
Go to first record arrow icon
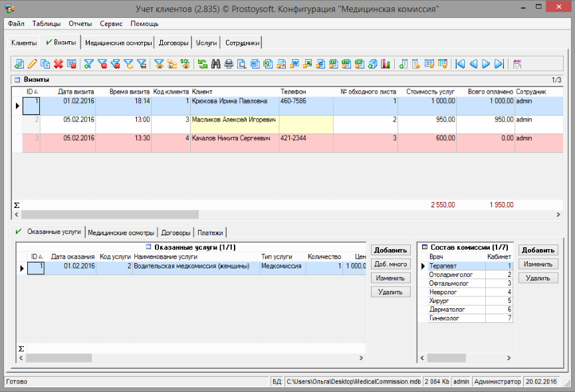click(x=459, y=64)
